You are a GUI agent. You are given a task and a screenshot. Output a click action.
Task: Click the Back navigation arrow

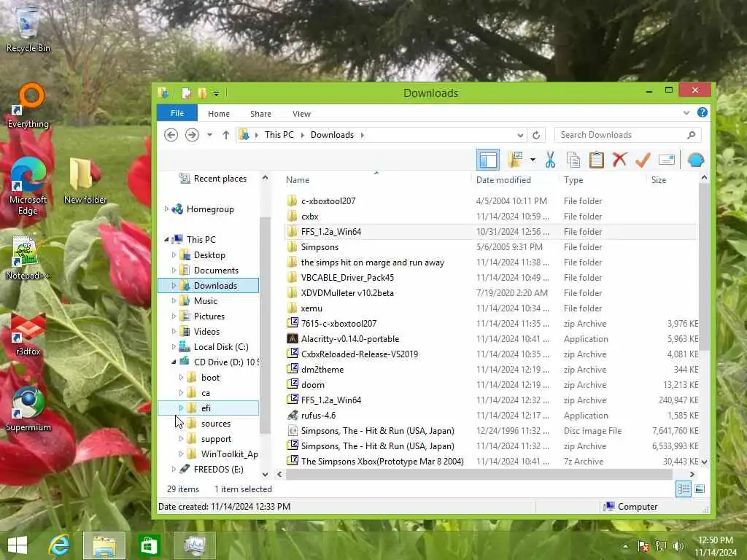(171, 135)
